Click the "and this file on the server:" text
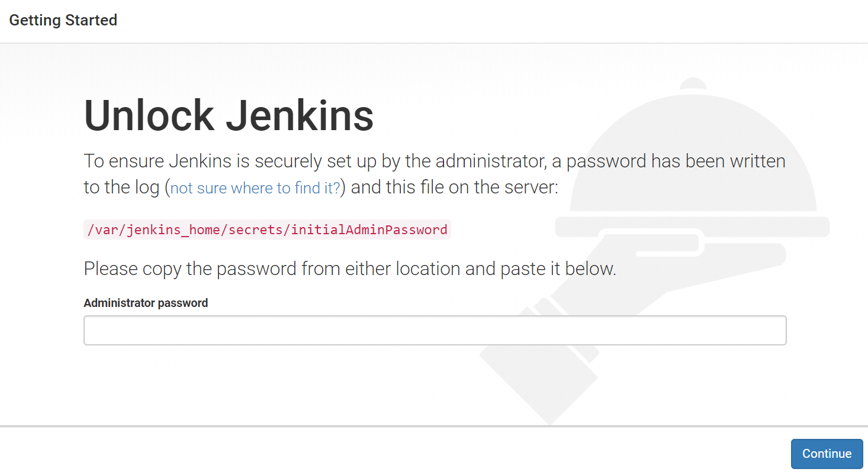This screenshot has height=472, width=868. [x=455, y=187]
